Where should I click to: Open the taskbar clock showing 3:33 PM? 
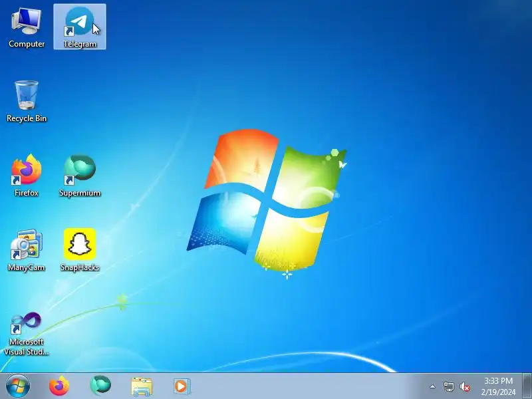point(498,386)
